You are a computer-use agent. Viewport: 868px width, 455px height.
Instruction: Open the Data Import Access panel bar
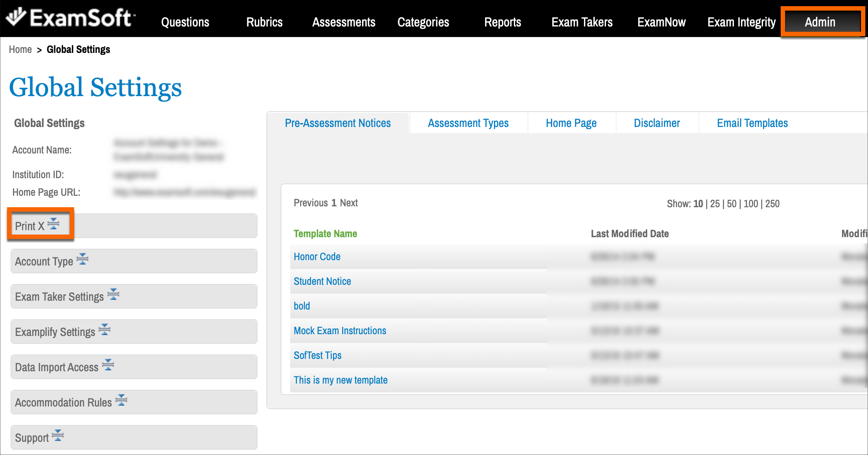point(134,367)
